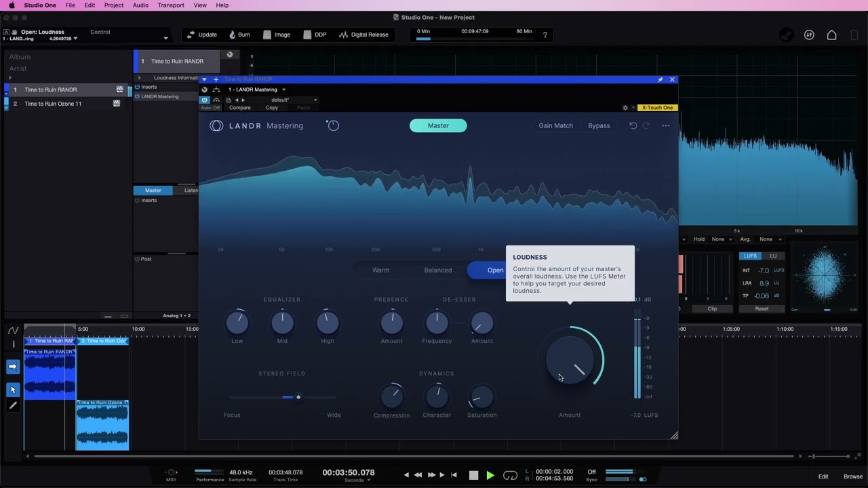This screenshot has height=488, width=868.
Task: Switch to the Master tab
Action: click(153, 190)
